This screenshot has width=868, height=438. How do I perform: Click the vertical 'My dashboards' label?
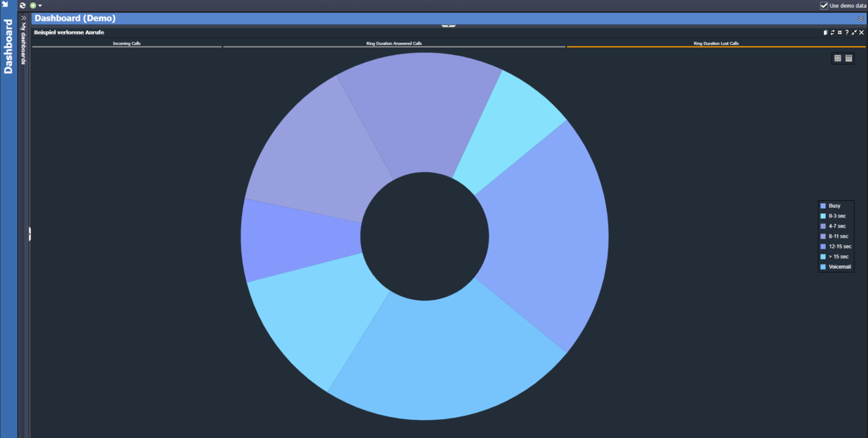tap(23, 45)
